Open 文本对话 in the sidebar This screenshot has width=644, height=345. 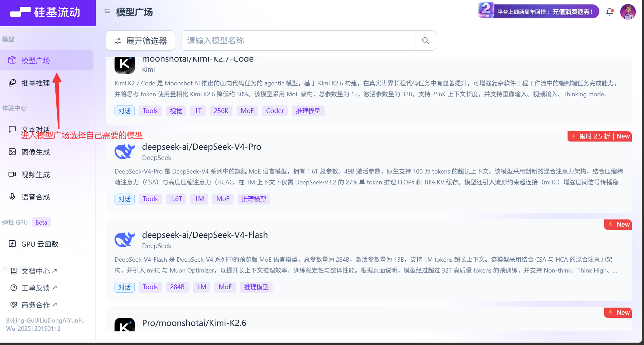(x=47, y=129)
